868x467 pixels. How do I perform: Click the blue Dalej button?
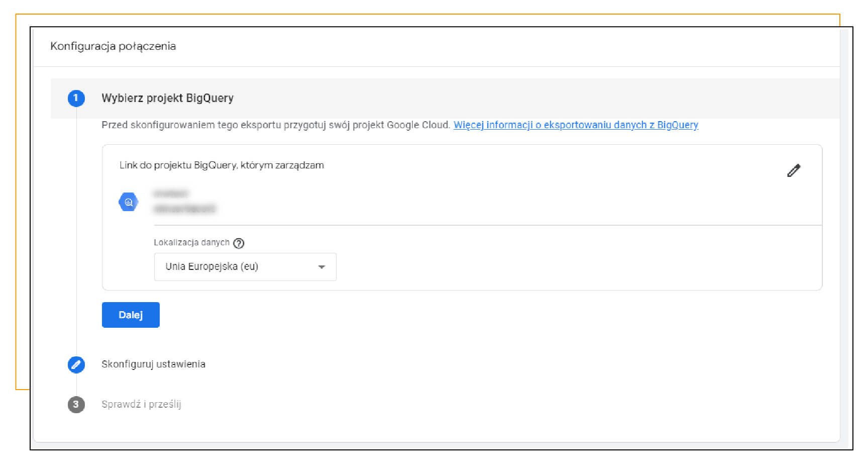point(131,315)
